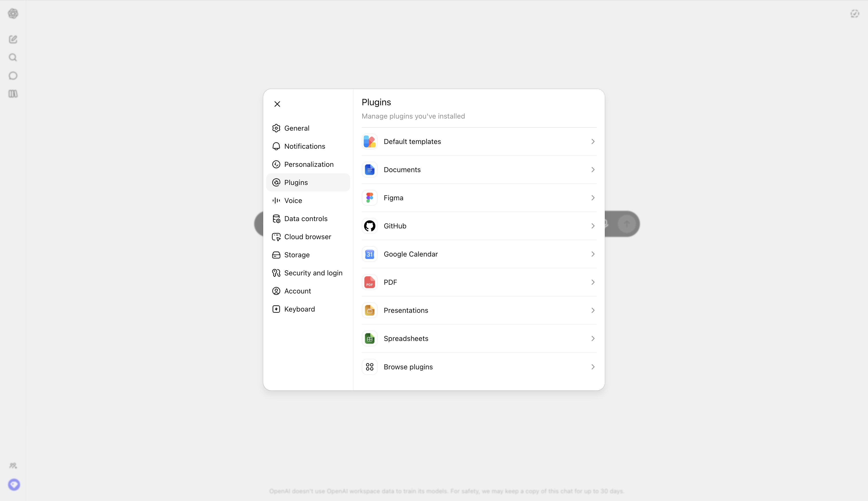Open the chats bubble icon in the sidebar
868x501 pixels.
coord(13,76)
